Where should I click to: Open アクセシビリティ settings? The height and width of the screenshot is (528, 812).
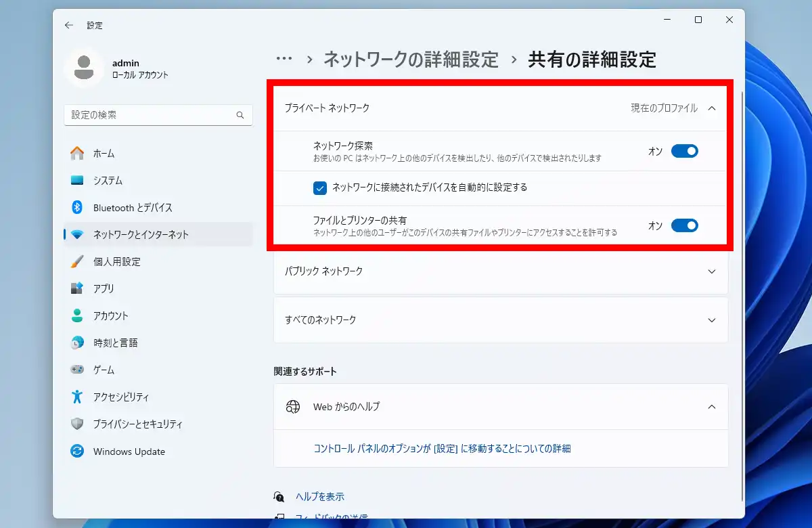pyautogui.click(x=158, y=397)
